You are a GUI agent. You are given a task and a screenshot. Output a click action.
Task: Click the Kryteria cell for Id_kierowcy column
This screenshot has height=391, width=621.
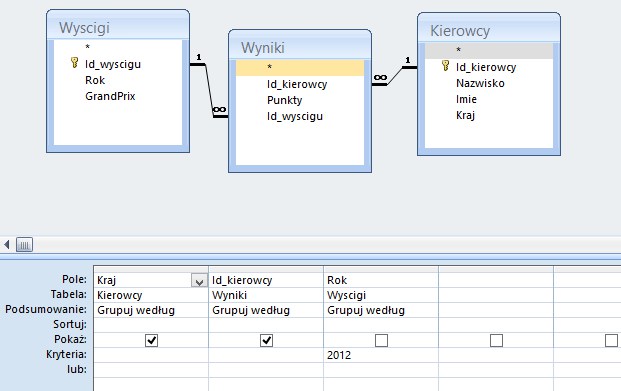click(266, 355)
